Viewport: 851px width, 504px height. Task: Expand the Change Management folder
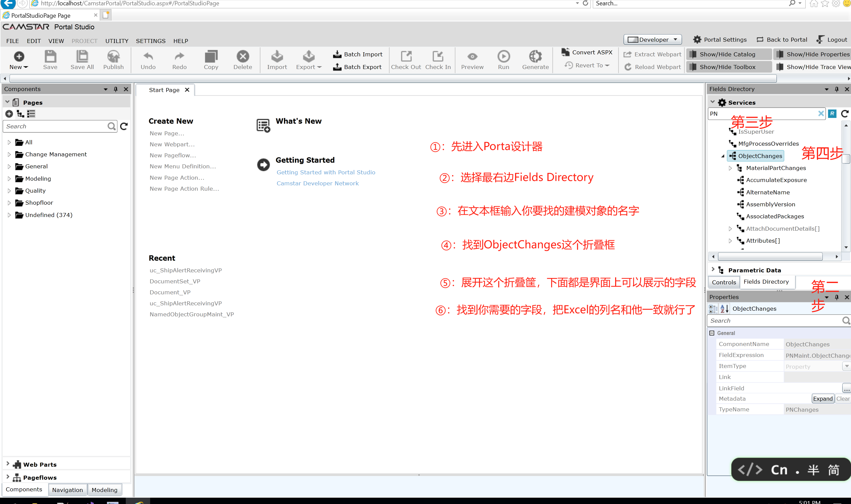click(9, 155)
